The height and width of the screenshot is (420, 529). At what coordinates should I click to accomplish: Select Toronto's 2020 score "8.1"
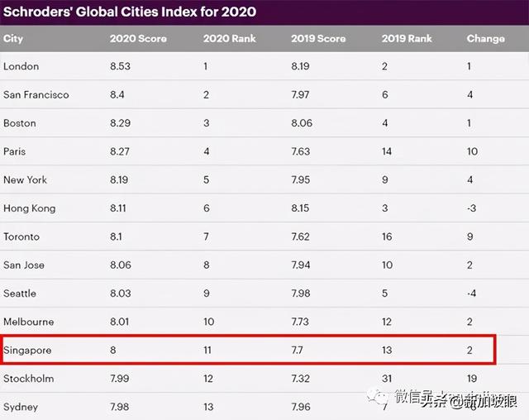pyautogui.click(x=116, y=236)
